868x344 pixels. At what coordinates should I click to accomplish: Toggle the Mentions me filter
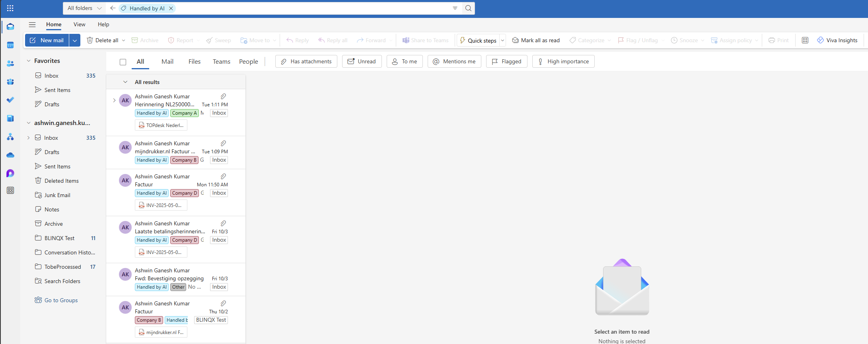point(454,61)
